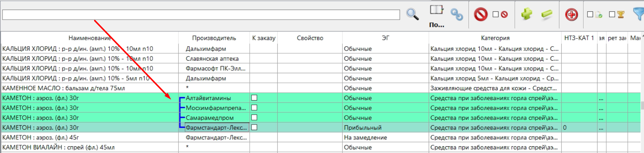Check К заказу box for Алтайвитамины row
This screenshot has width=644, height=153.
[254, 98]
